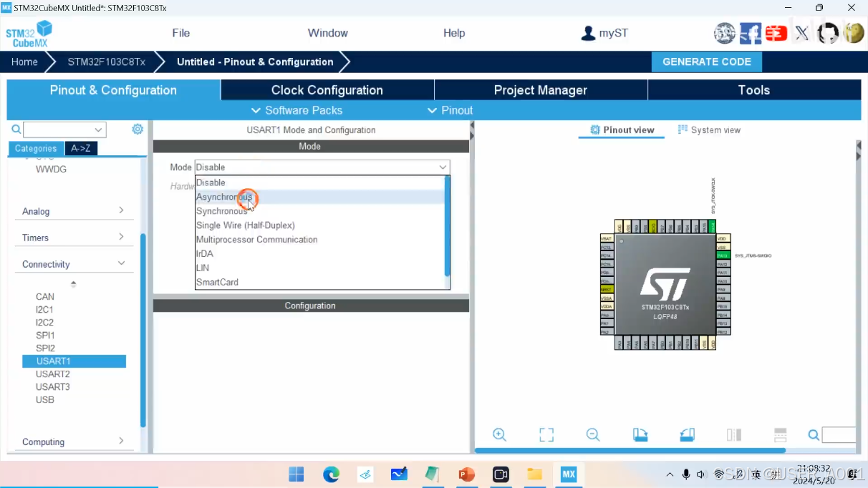
Task: Switch to Clock Configuration tab
Action: point(327,90)
